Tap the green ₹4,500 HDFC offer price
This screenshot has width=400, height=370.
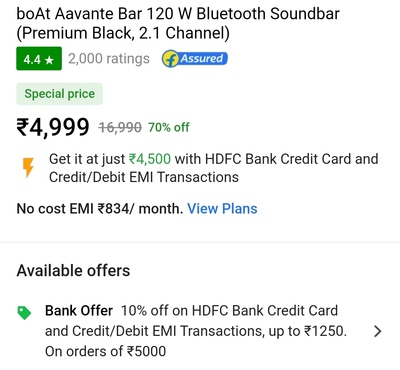click(150, 159)
